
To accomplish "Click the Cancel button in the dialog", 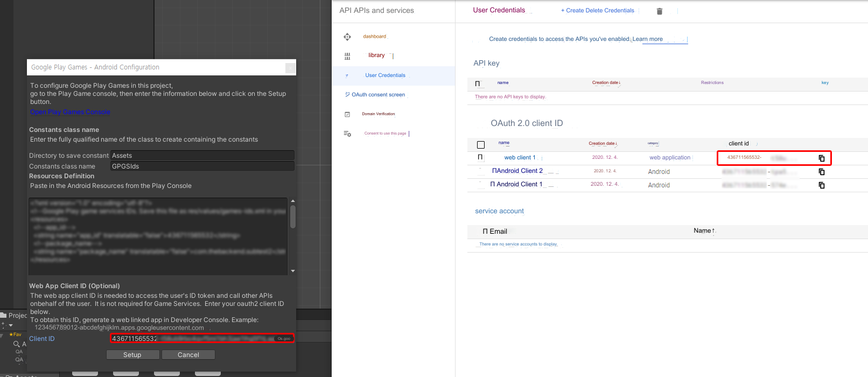I will click(x=188, y=355).
